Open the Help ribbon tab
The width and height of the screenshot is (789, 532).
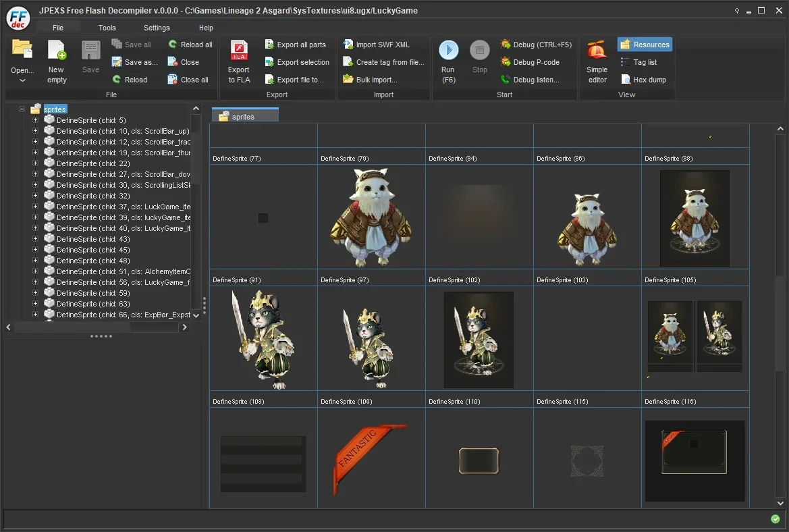206,28
